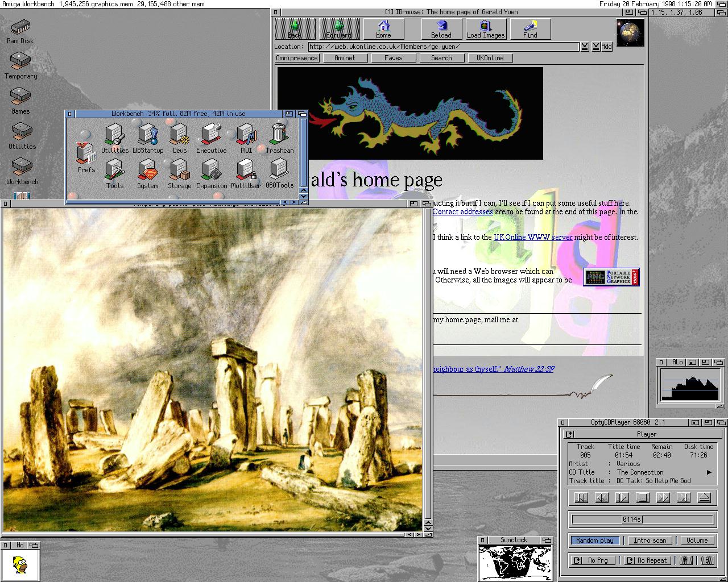Viewport: 728px width, 582px height.
Task: Follow the Matthew 22:39 link
Action: coord(529,369)
